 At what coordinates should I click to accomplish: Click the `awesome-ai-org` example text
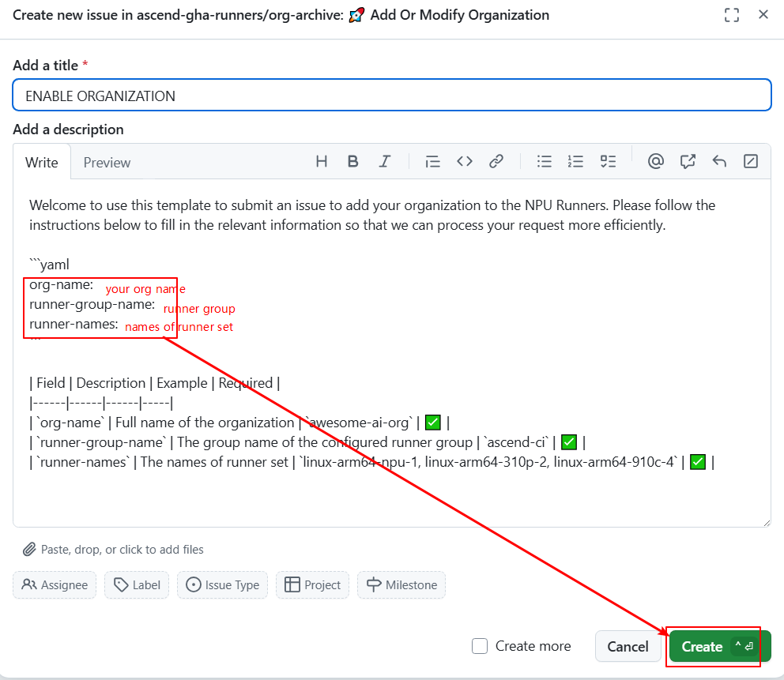click(360, 423)
